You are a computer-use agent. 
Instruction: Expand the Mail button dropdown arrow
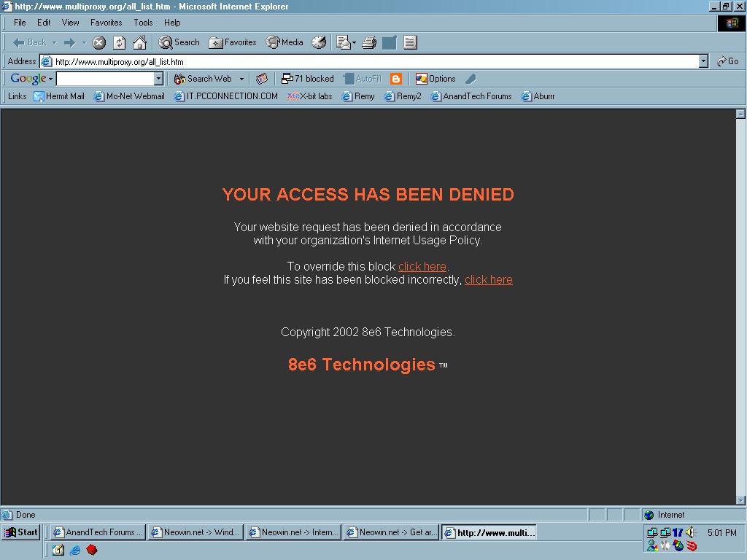354,43
